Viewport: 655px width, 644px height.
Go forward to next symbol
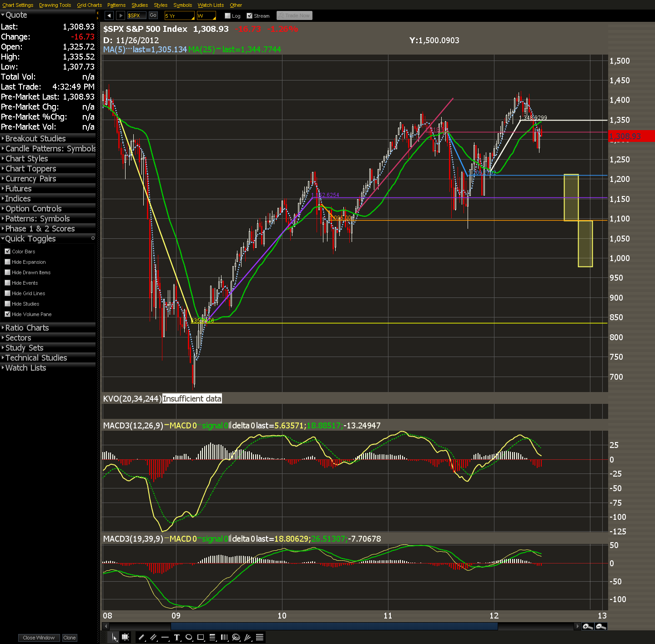(x=121, y=15)
